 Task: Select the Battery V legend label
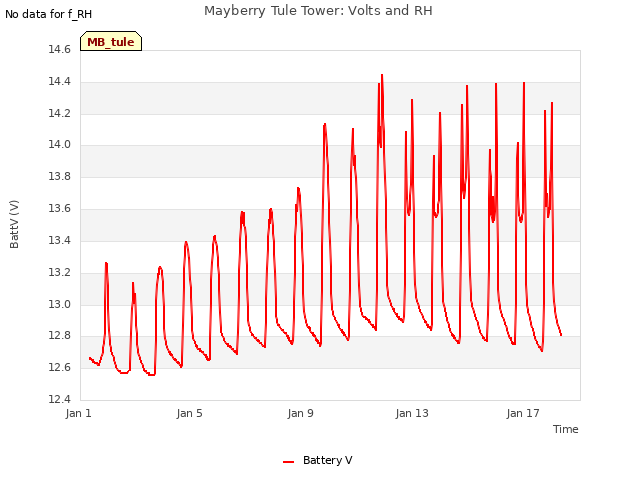(327, 460)
